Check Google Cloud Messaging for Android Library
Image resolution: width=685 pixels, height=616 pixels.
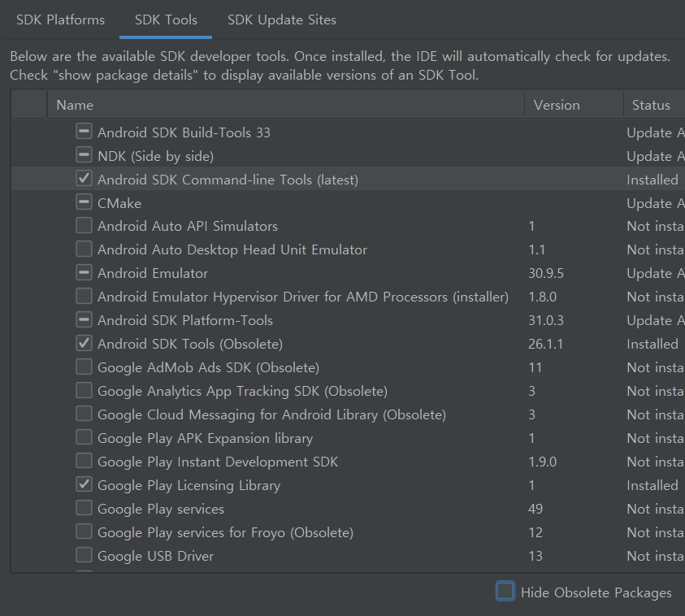click(x=84, y=414)
